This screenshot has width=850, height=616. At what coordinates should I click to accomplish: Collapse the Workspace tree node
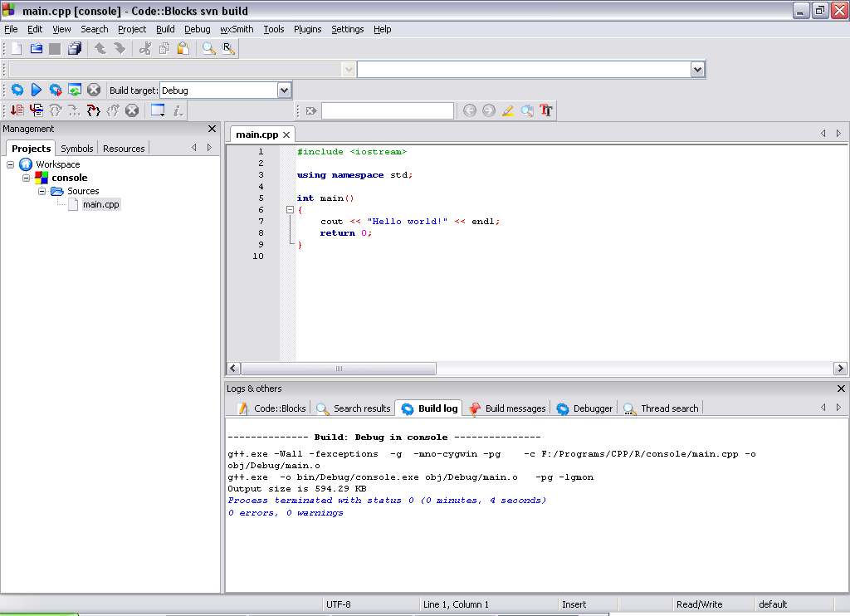point(11,164)
